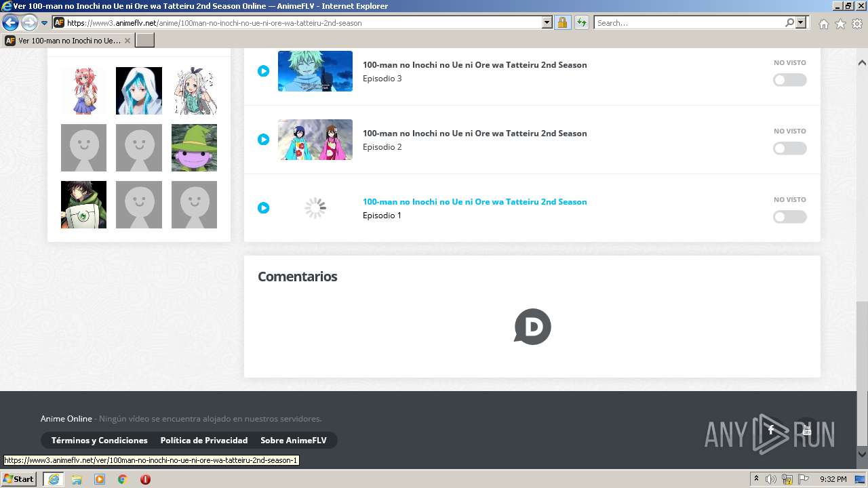Restore down the Internet Explorer window

(848, 5)
